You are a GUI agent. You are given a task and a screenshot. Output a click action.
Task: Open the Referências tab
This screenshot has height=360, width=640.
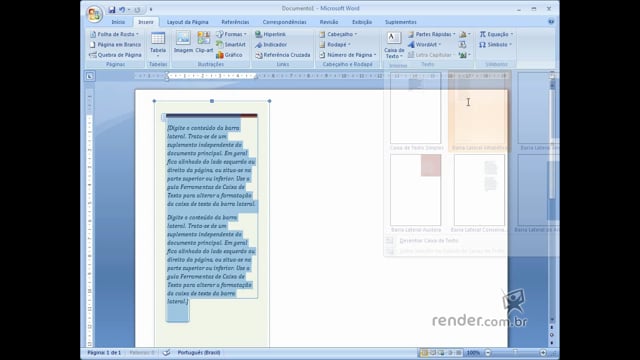235,22
